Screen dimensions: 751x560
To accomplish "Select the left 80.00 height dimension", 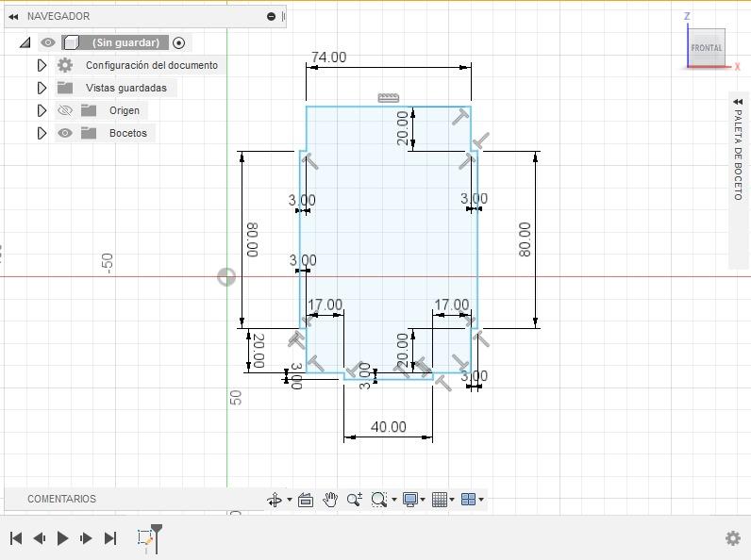I will point(253,239).
